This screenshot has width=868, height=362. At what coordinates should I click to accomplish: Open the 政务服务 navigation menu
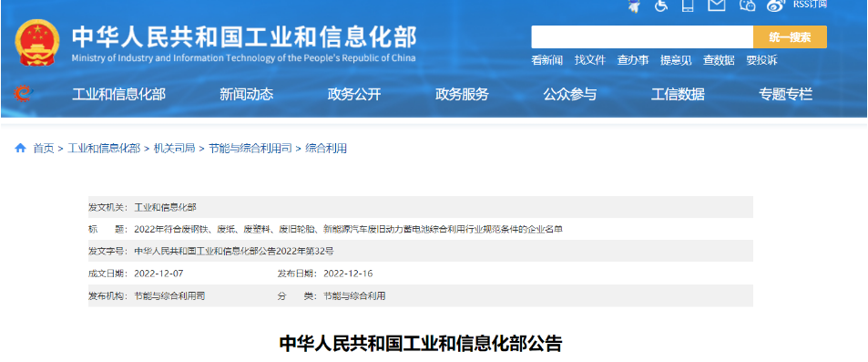[x=462, y=94]
